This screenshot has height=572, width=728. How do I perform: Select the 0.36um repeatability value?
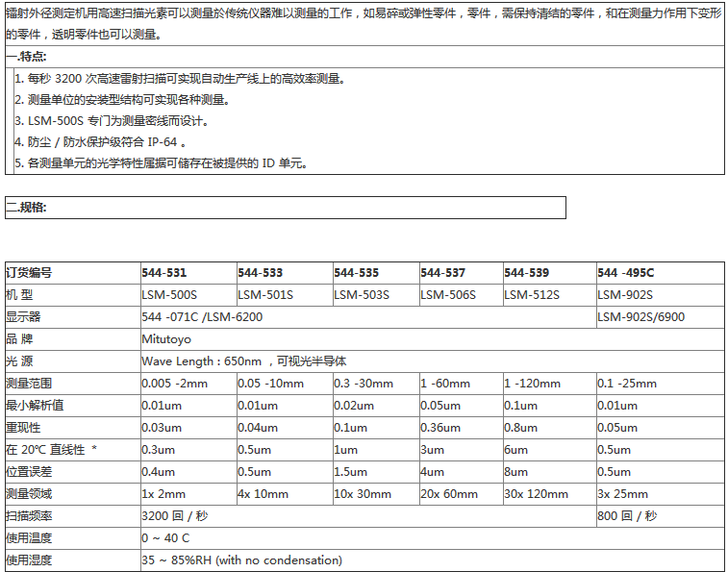click(x=442, y=428)
